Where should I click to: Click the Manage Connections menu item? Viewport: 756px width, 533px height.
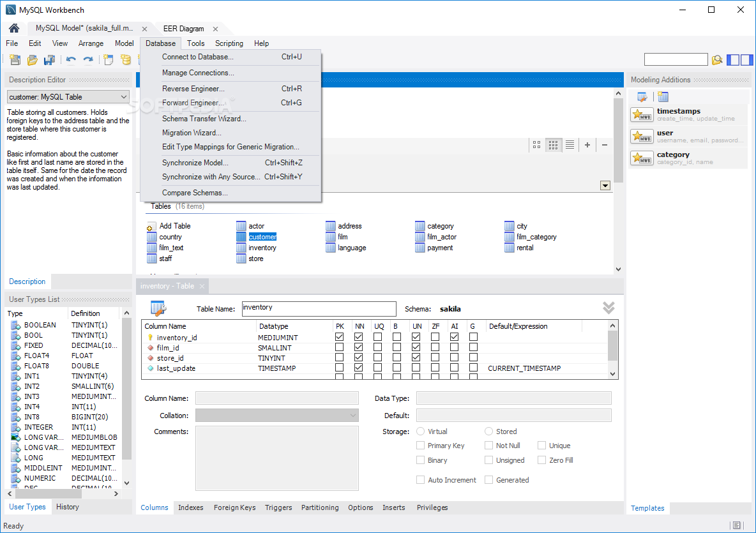coord(198,73)
